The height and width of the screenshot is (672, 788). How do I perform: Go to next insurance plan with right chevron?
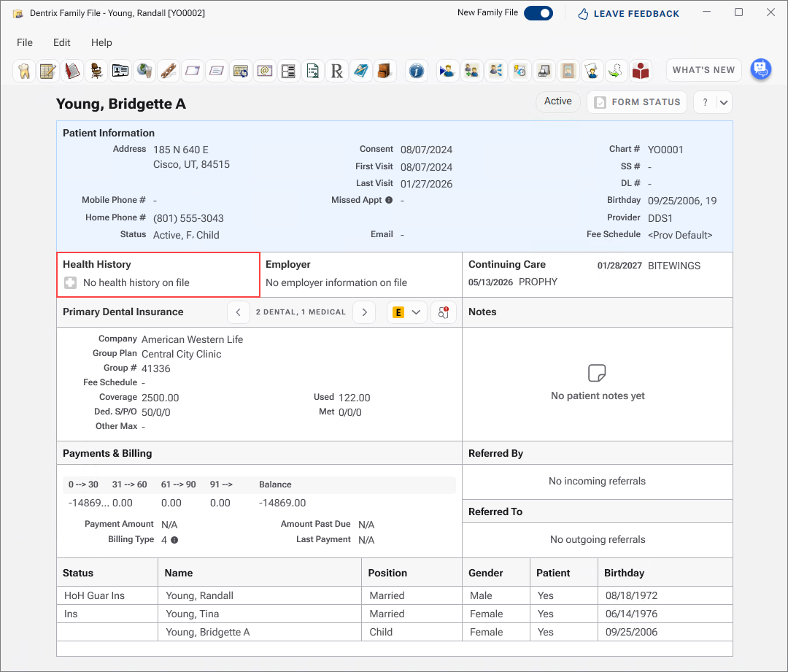coord(364,312)
